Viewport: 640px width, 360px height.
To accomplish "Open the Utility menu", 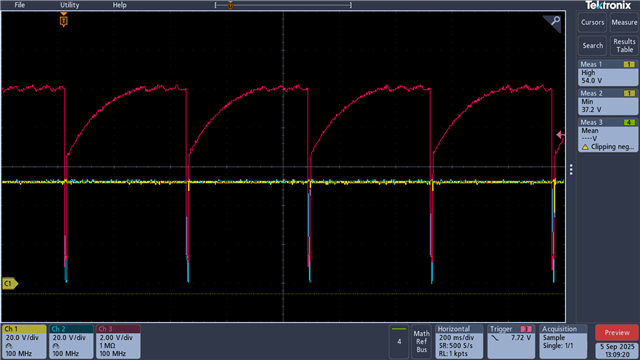I will point(69,5).
